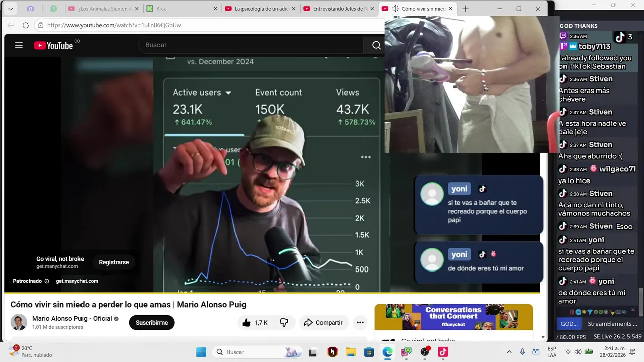Open the YouTube hamburger guide menu
Image resolution: width=644 pixels, height=362 pixels.
coord(19,45)
